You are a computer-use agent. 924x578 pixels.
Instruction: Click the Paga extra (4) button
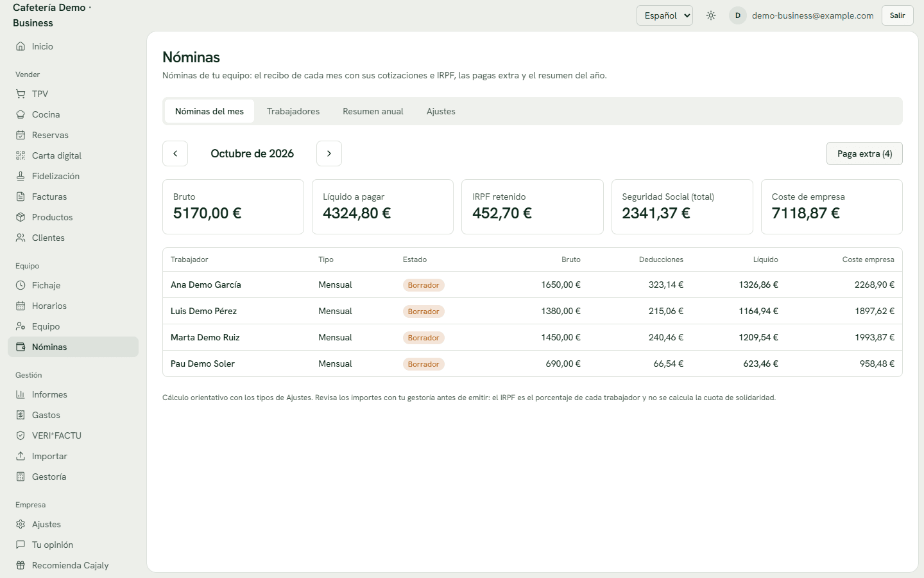[864, 153]
